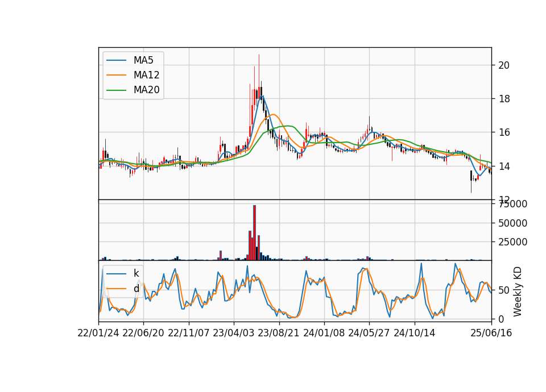Click the MA5 legend label
The height and width of the screenshot is (392, 546).
coord(143,60)
